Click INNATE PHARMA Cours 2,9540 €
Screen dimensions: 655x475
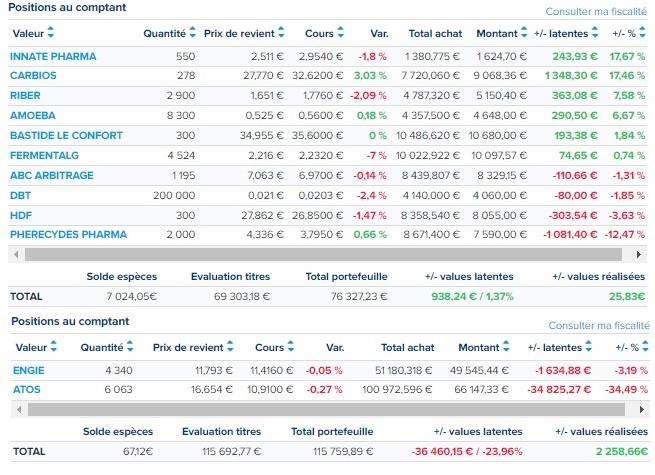321,56
